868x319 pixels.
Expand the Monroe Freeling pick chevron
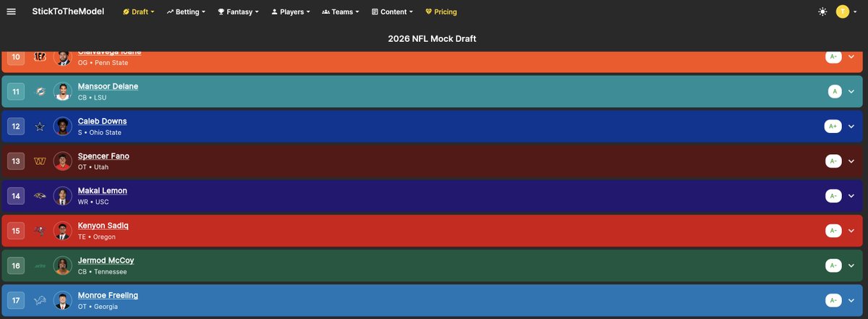(851, 301)
